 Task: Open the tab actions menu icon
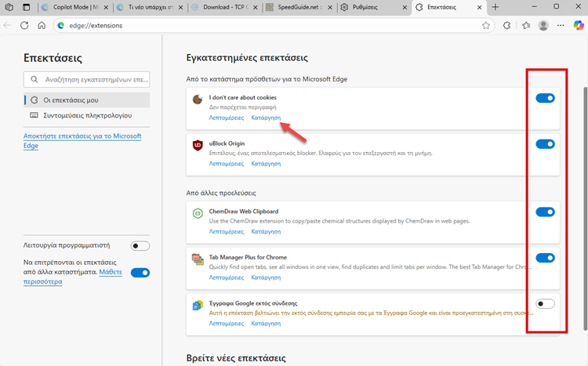[x=27, y=6]
